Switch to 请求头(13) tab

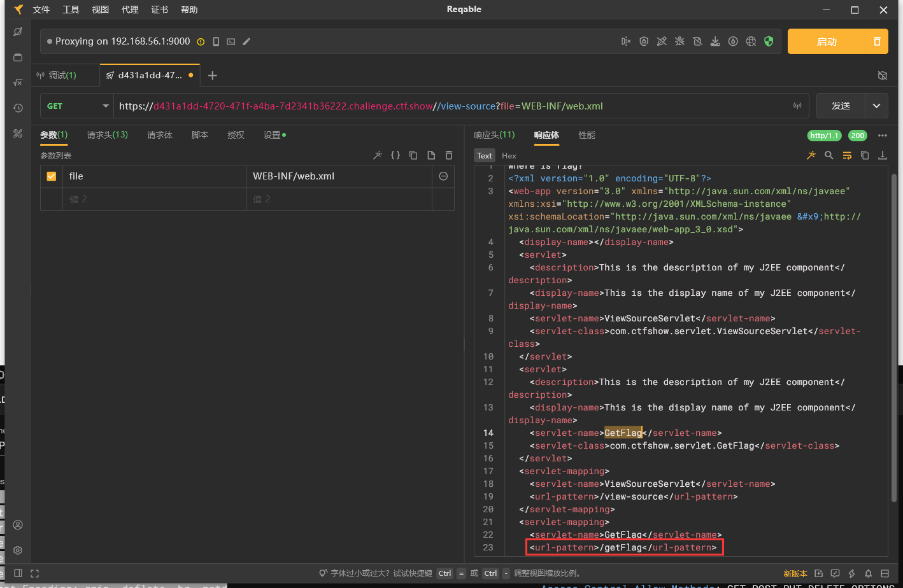108,135
